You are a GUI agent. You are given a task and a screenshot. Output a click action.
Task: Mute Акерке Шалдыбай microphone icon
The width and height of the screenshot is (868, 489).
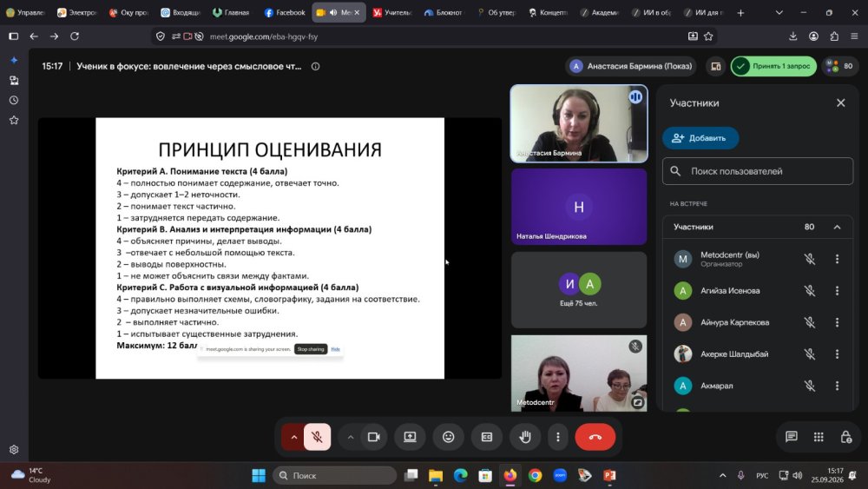pyautogui.click(x=810, y=354)
